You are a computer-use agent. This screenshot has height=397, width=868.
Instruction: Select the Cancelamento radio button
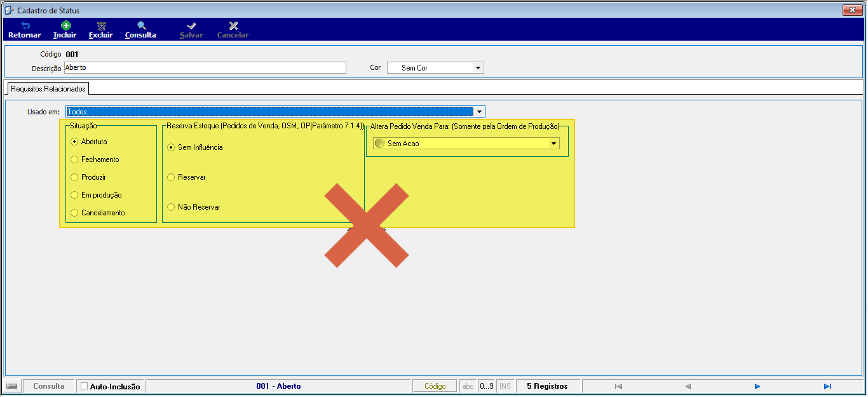pos(74,213)
